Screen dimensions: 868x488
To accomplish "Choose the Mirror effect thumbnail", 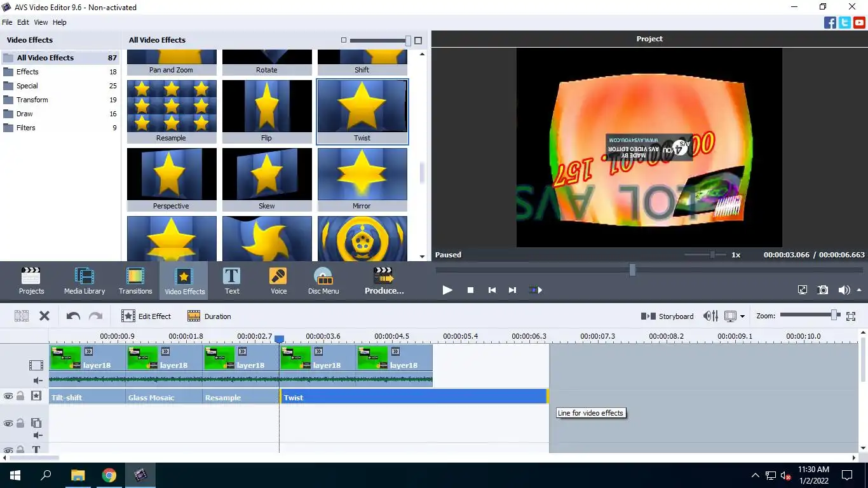I will pos(362,179).
